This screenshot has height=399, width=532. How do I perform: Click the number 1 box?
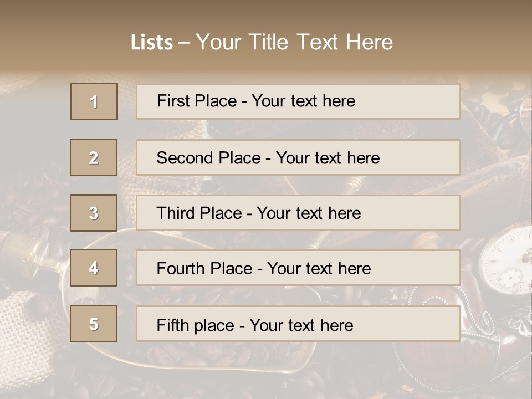click(x=94, y=101)
